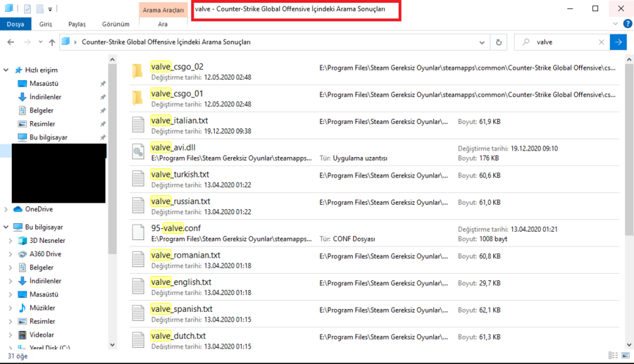The height and width of the screenshot is (364, 634).
Task: Click the Refresh button in address bar
Action: (x=499, y=42)
